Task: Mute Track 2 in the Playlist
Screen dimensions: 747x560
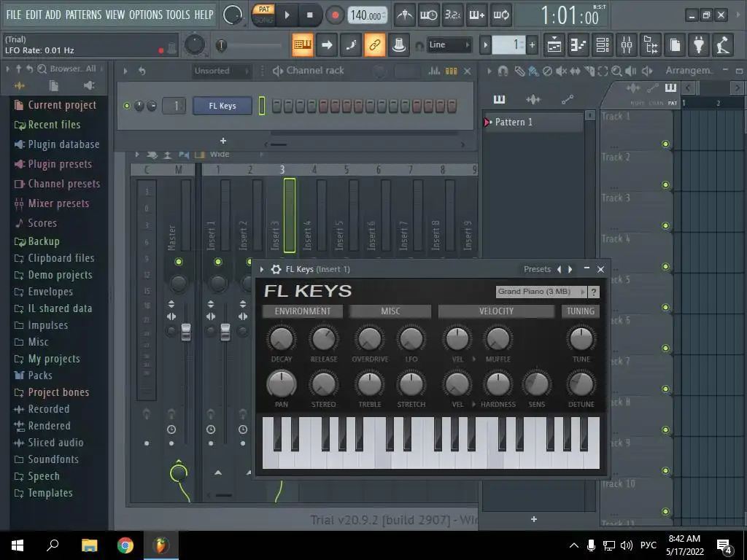Action: [665, 184]
